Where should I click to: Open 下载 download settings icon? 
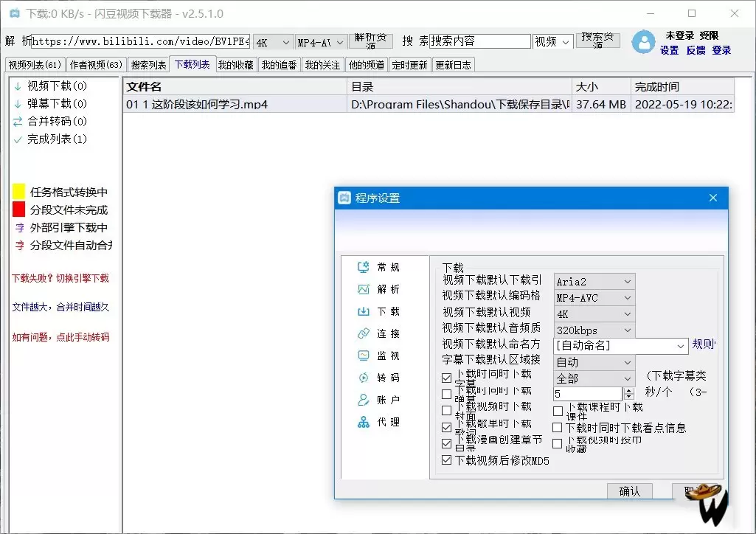click(363, 311)
